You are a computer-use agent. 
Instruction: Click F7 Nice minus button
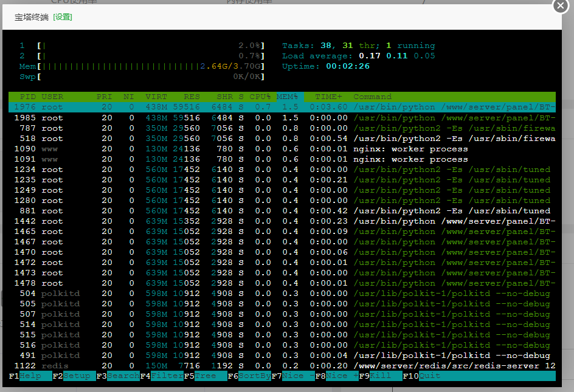pos(293,376)
